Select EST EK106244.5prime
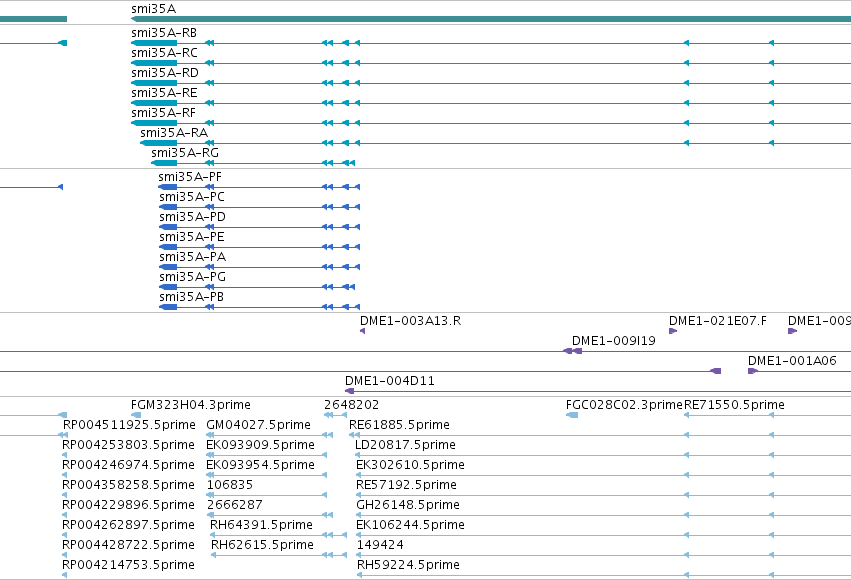851x580 pixels. tap(410, 526)
